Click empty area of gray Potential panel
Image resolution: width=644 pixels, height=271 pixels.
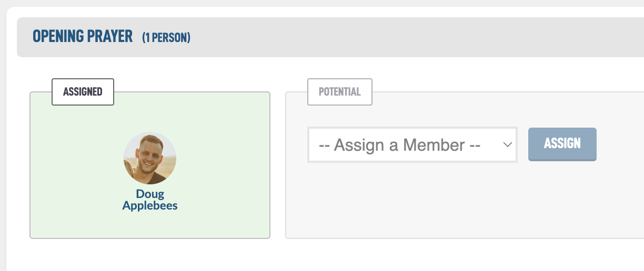click(x=463, y=205)
